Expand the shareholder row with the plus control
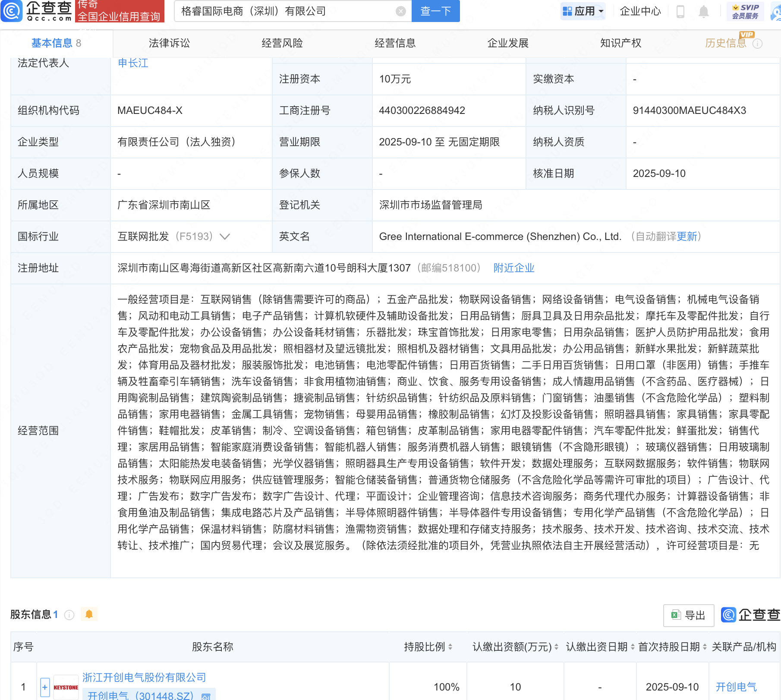781x700 pixels. coord(45,687)
